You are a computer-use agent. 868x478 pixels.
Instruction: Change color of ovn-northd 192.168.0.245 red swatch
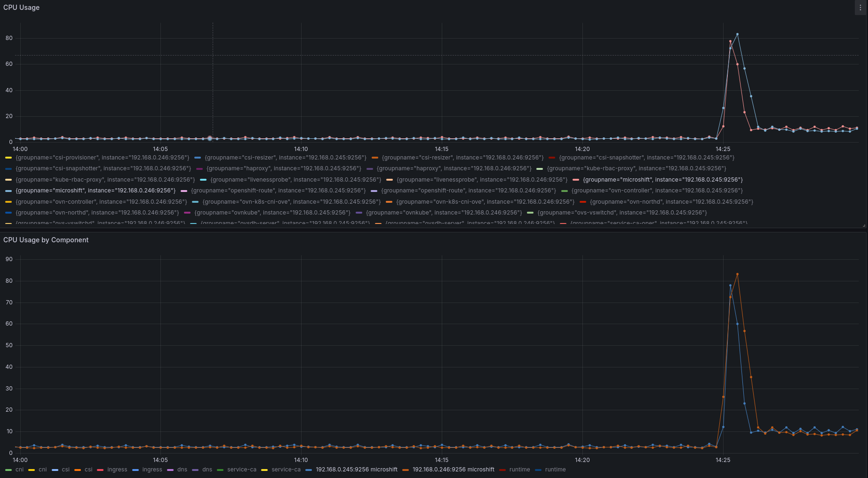583,202
